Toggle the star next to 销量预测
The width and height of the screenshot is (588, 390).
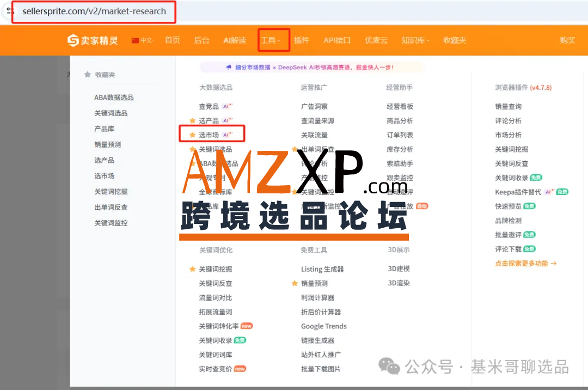coord(295,283)
